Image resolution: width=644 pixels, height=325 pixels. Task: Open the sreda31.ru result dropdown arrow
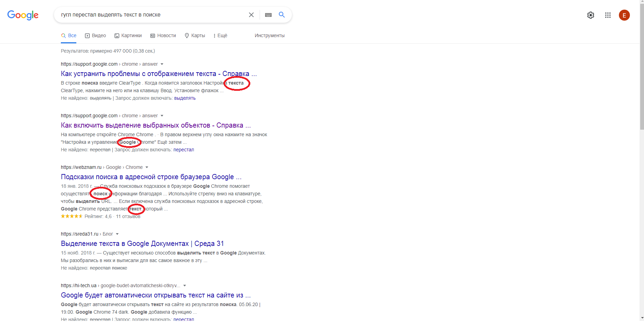point(117,234)
